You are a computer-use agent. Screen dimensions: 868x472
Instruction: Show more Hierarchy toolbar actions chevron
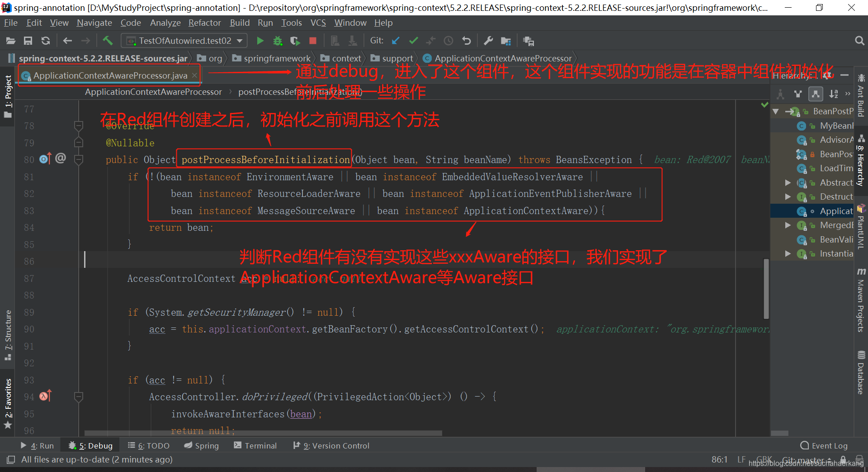[x=848, y=94]
